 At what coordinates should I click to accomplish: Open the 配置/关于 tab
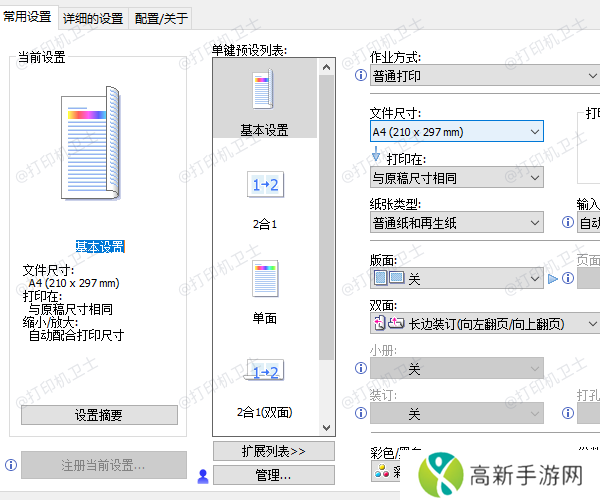click(161, 18)
